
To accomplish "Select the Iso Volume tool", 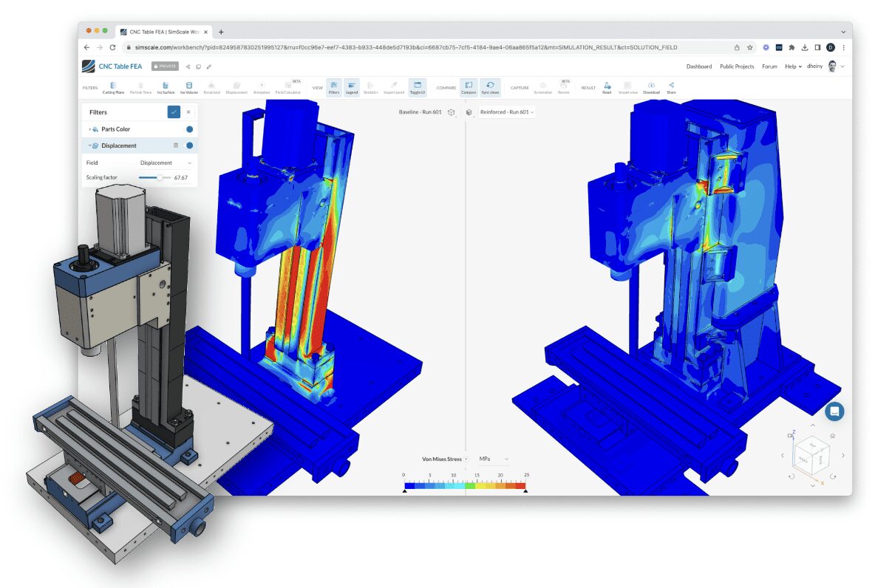I will (188, 87).
